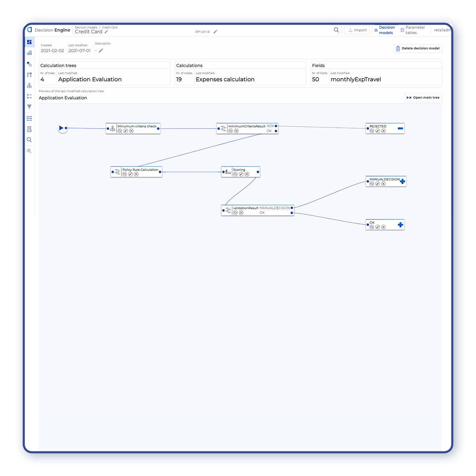The image size is (476, 476).
Task: Open the bar chart analytics sidebar icon
Action: pos(29,53)
